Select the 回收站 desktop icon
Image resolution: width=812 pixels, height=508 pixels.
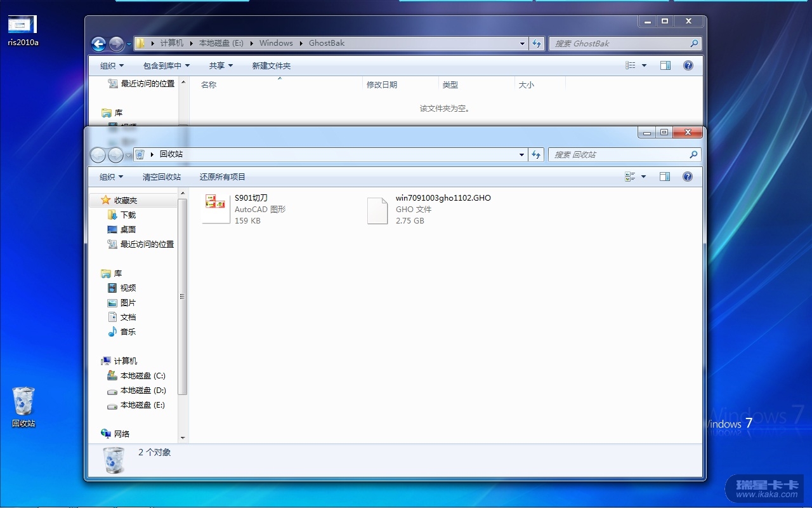[x=23, y=407]
